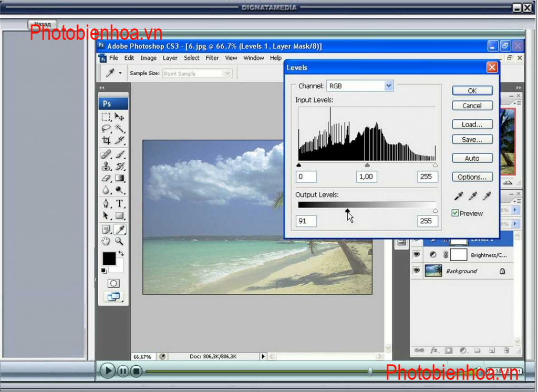Toggle the Preview checkbox in Levels
This screenshot has height=392, width=538.
455,213
